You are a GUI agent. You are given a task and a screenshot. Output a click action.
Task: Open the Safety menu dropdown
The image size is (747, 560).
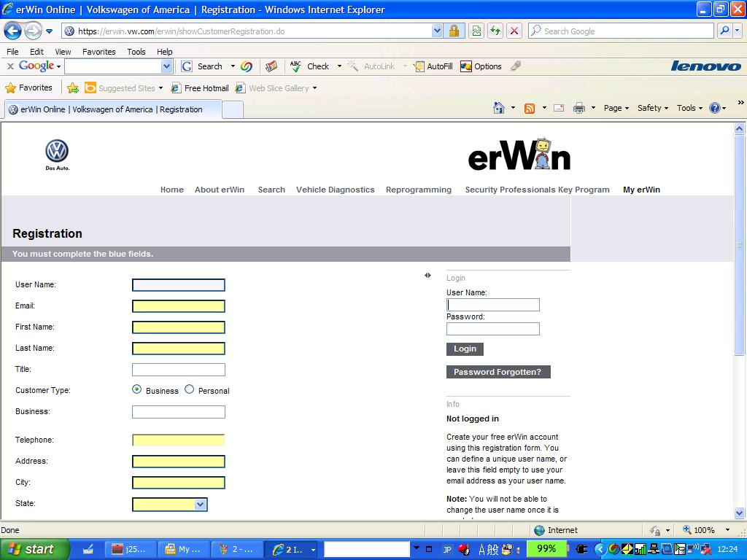tap(653, 108)
